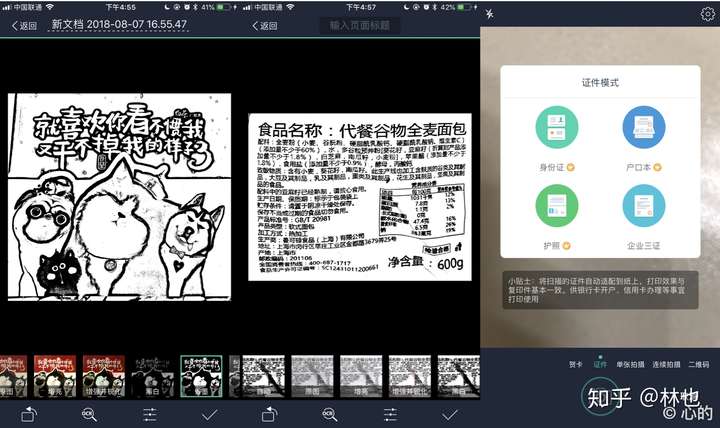720x428 pixels.
Task: Choose 企业三证 business certificates mode icon
Action: pyautogui.click(x=644, y=206)
